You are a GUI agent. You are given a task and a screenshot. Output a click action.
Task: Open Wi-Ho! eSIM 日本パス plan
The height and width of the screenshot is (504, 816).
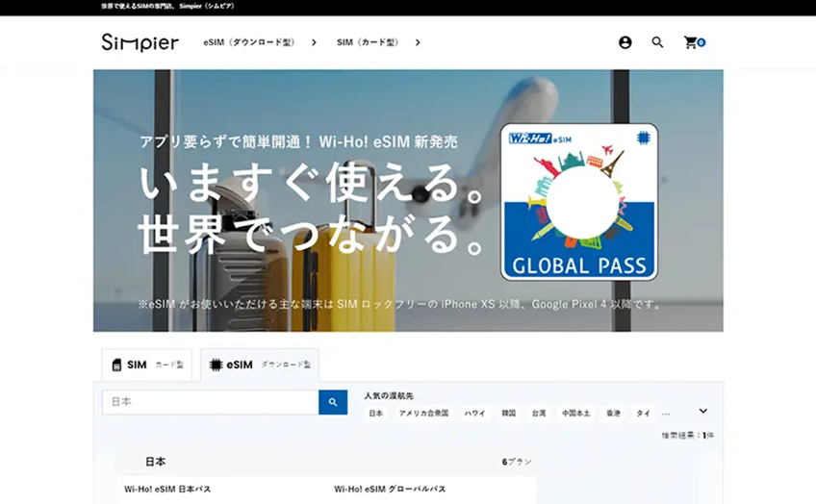coord(167,489)
